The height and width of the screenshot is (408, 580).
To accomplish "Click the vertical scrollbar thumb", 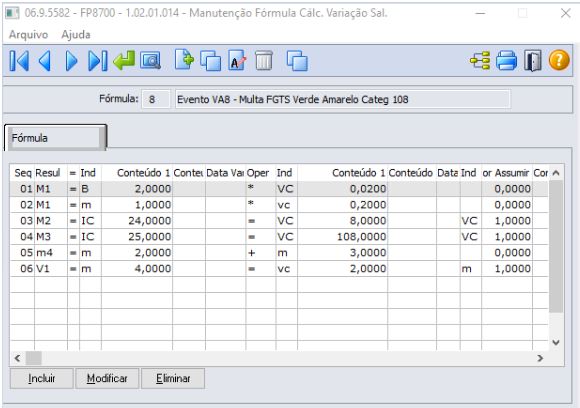I will click(x=556, y=246).
